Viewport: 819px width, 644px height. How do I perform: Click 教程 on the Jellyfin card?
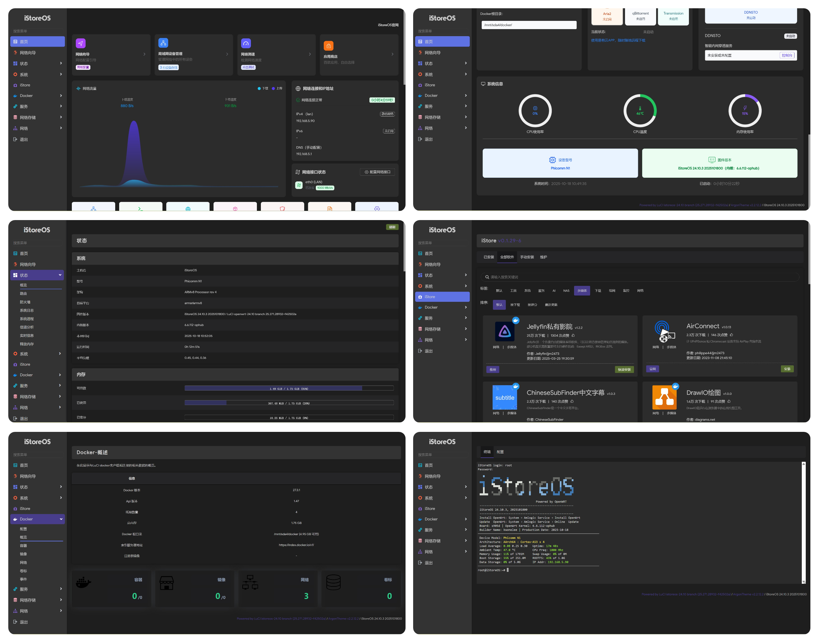coord(493,370)
